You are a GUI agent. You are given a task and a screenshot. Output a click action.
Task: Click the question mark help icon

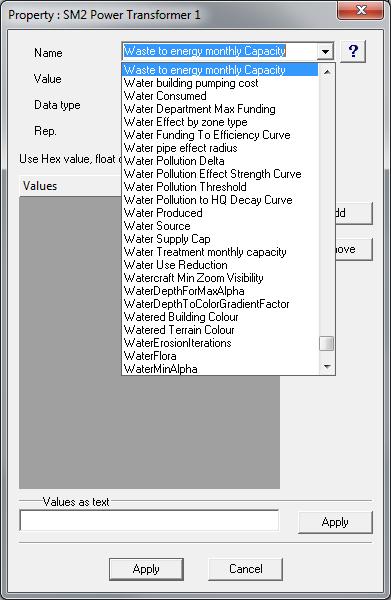pyautogui.click(x=353, y=51)
